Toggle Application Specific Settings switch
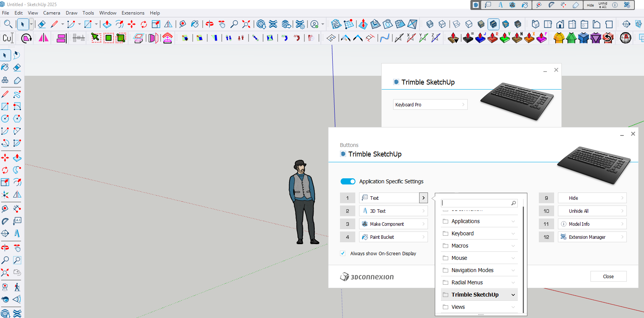644x318 pixels. point(348,181)
